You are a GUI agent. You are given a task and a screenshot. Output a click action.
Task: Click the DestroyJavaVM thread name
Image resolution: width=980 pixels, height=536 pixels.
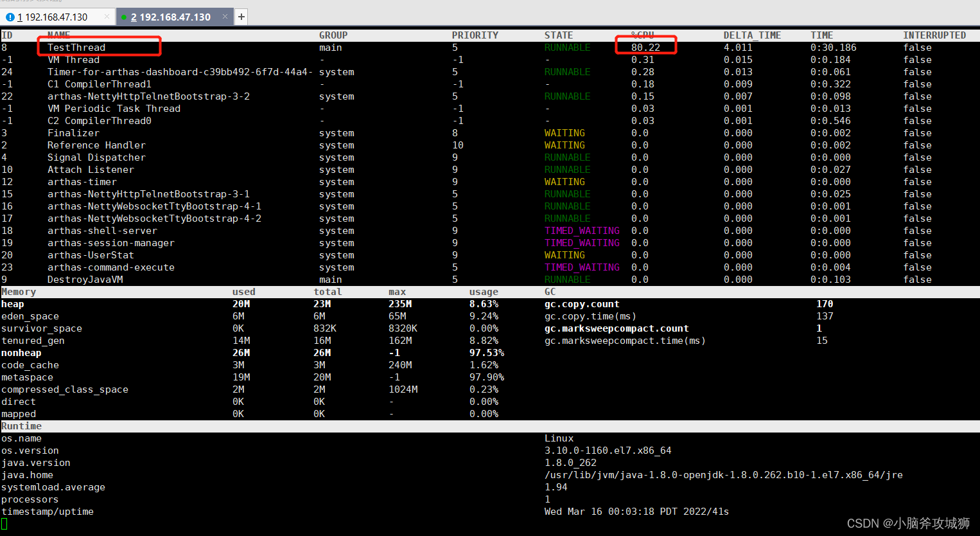(85, 280)
